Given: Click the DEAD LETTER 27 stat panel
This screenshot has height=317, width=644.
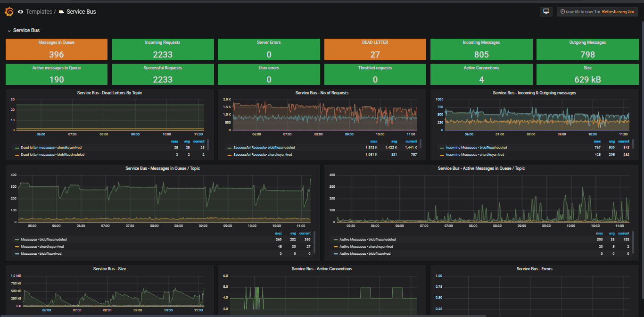Looking at the screenshot, I should pyautogui.click(x=375, y=49).
